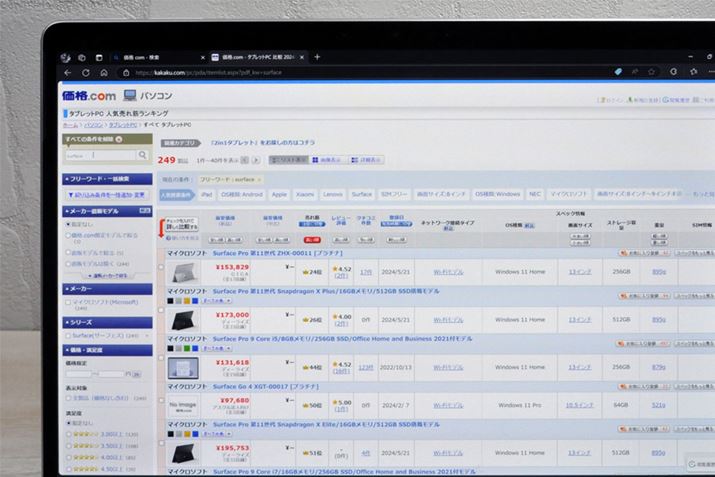This screenshot has height=477, width=715.
Task: Click the パソコン breadcrumb link
Action: coord(93,125)
